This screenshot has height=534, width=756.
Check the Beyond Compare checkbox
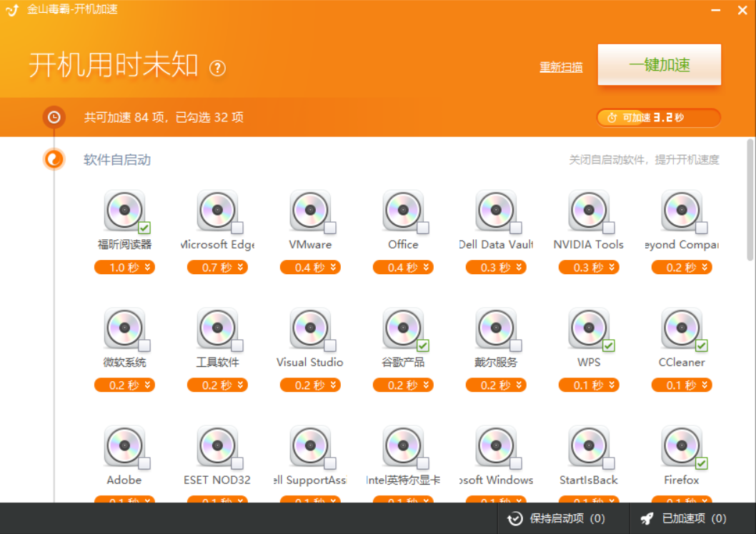tap(702, 228)
